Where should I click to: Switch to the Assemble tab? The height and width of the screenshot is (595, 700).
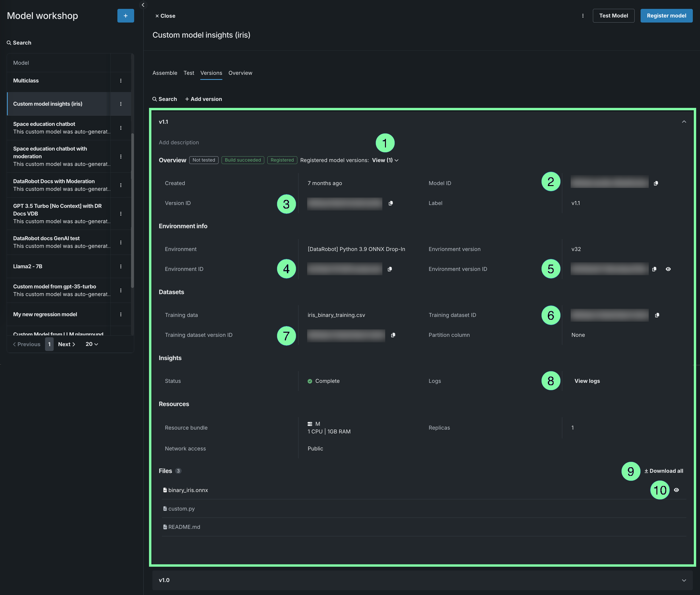pos(165,73)
